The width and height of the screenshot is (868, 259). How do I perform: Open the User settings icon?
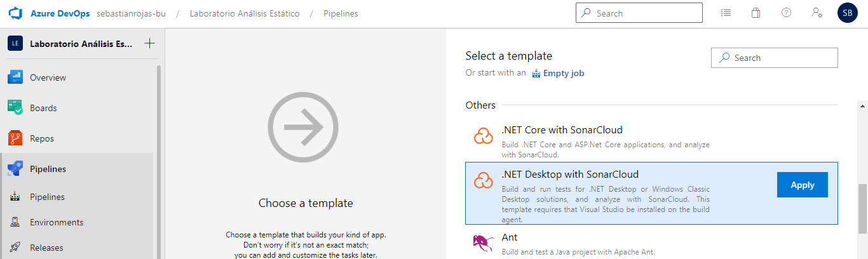817,13
